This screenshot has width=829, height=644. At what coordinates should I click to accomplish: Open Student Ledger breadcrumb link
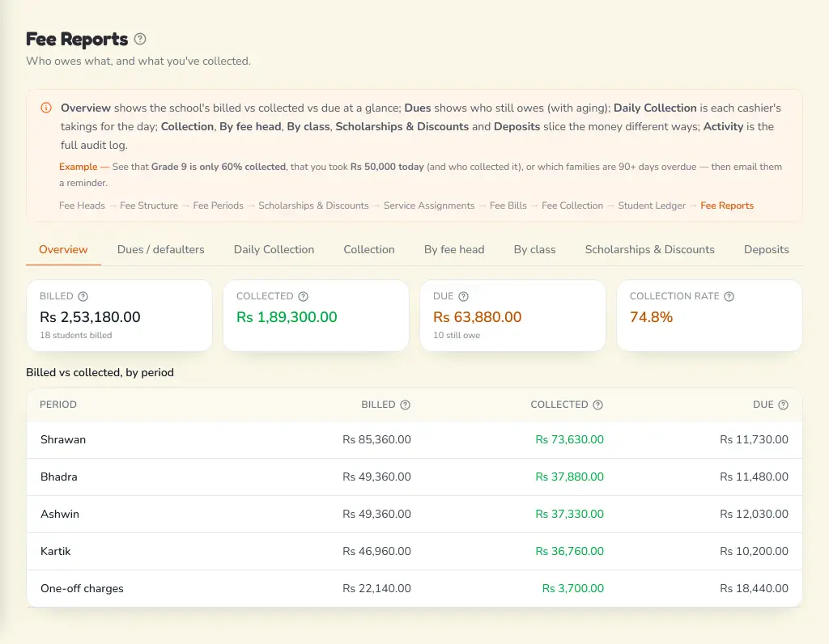[x=652, y=205]
